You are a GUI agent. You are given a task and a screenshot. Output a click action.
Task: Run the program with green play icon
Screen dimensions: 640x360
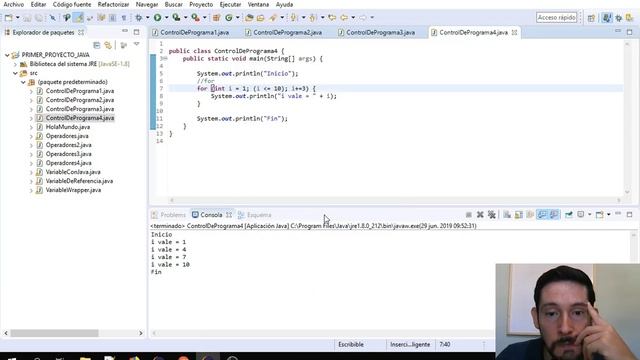click(x=157, y=18)
